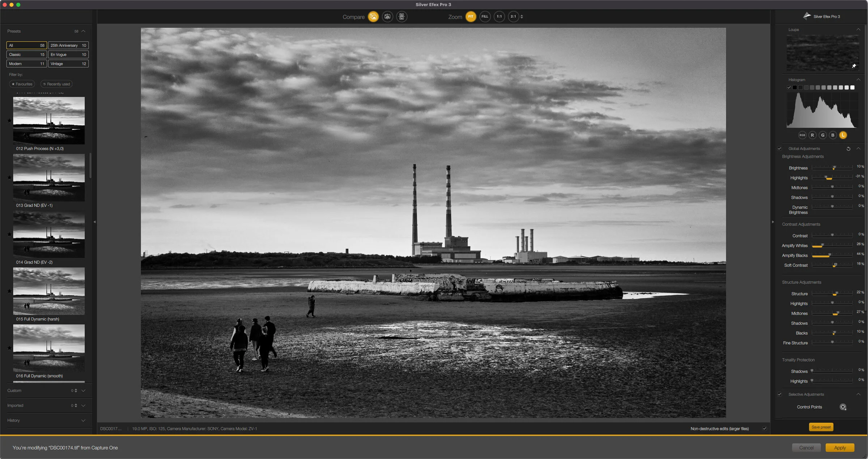Add a control point with the target icon
The width and height of the screenshot is (868, 459).
(x=843, y=407)
